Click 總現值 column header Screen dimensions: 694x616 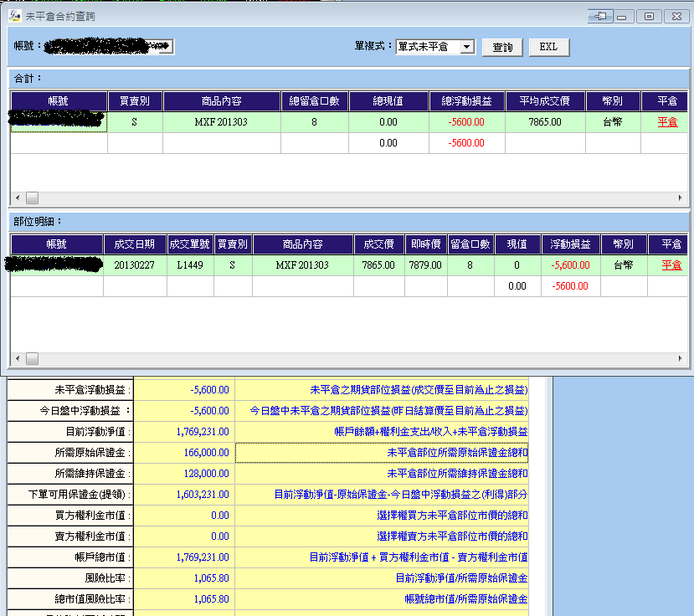point(388,101)
